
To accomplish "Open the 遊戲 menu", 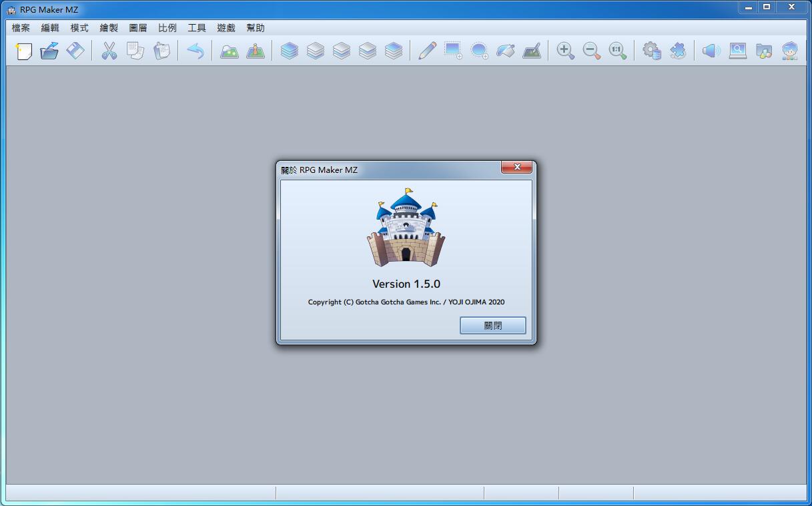I will tap(226, 28).
